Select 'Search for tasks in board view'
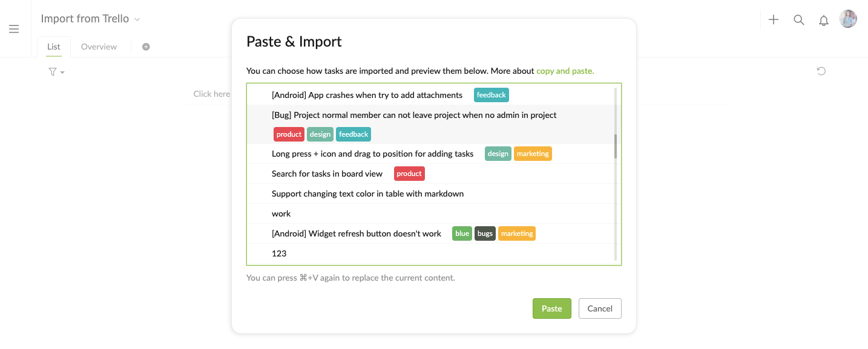The width and height of the screenshot is (868, 349). click(327, 174)
